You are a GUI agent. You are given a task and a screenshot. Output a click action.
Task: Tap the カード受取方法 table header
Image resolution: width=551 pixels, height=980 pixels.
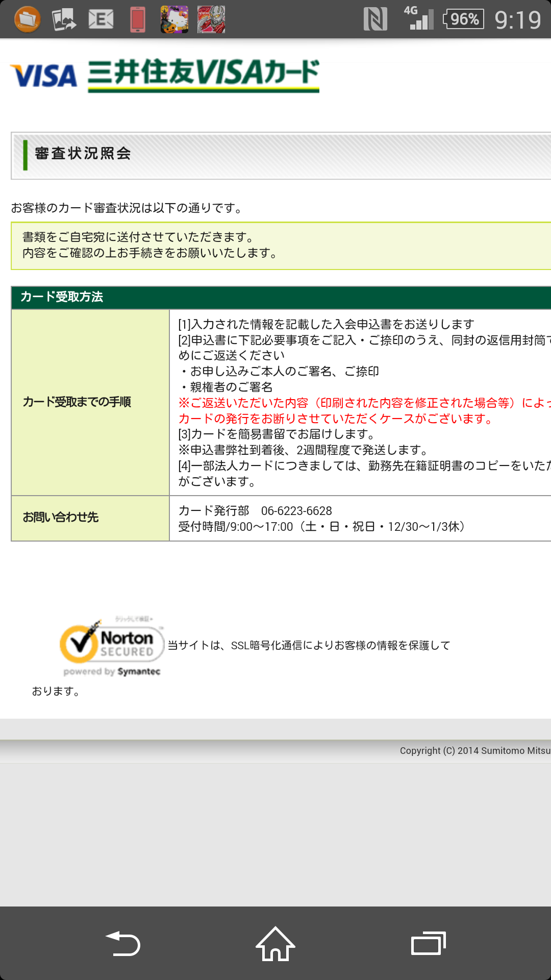[x=62, y=297]
